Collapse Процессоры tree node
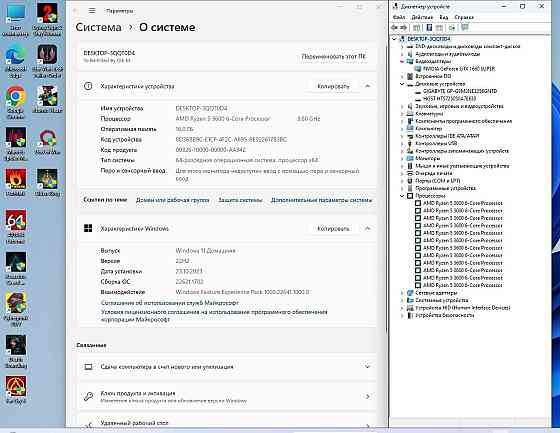The image size is (560, 433). tap(402, 196)
